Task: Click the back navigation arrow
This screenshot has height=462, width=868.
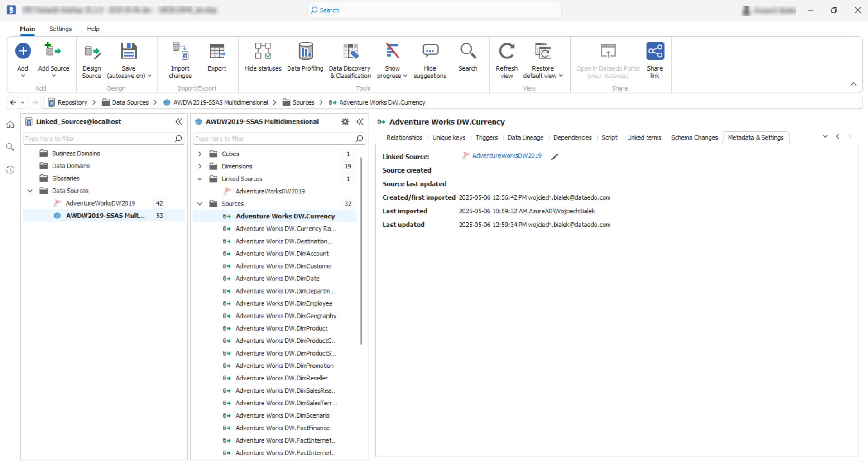Action: click(x=13, y=102)
